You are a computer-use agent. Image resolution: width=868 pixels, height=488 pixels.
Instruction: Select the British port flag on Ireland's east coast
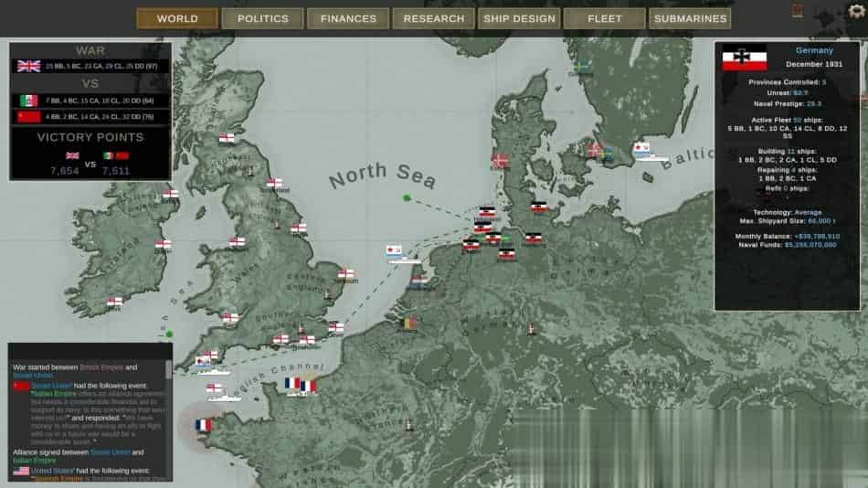[x=164, y=244]
